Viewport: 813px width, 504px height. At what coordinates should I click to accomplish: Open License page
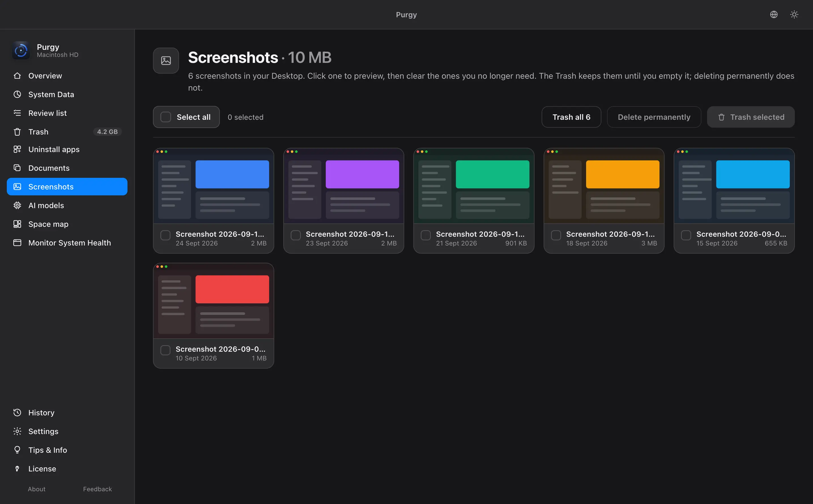click(67, 469)
